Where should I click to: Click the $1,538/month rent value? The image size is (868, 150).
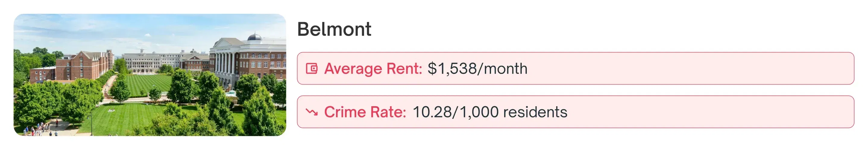(x=477, y=69)
